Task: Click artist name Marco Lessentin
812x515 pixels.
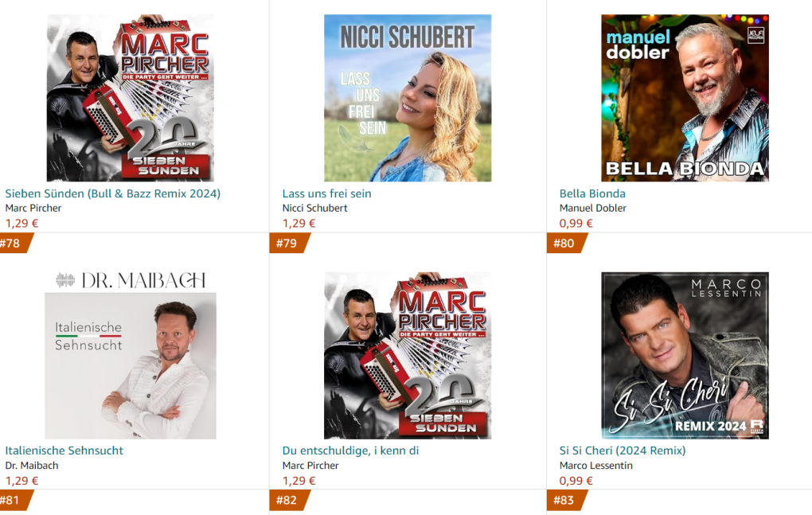Action: pyautogui.click(x=596, y=466)
